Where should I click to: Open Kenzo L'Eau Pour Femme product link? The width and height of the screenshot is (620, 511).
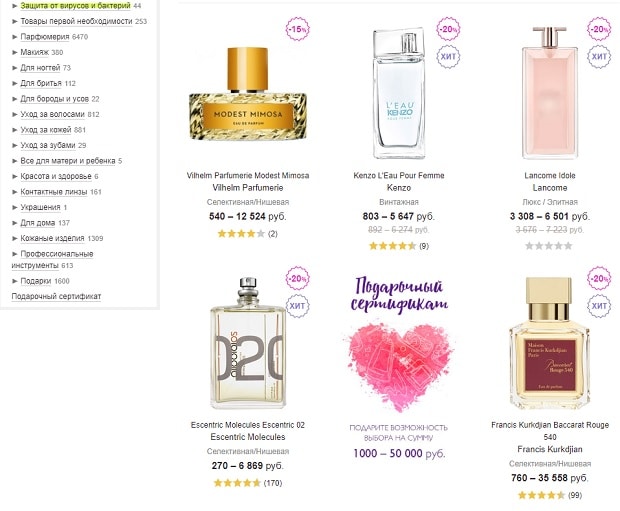pyautogui.click(x=398, y=175)
